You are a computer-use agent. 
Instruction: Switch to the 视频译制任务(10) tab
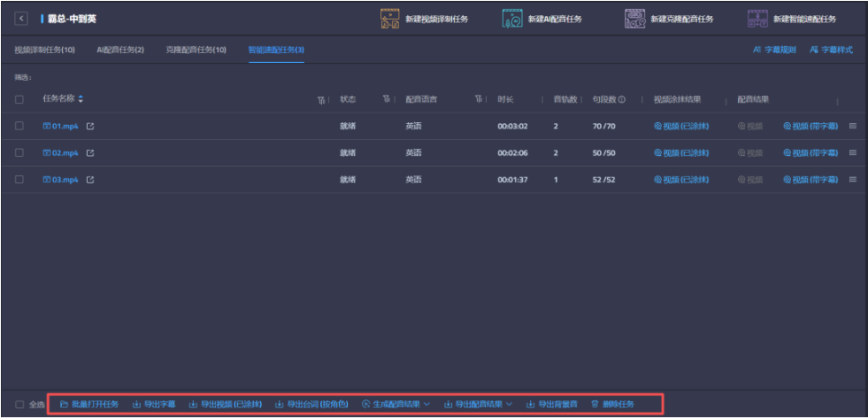[44, 50]
